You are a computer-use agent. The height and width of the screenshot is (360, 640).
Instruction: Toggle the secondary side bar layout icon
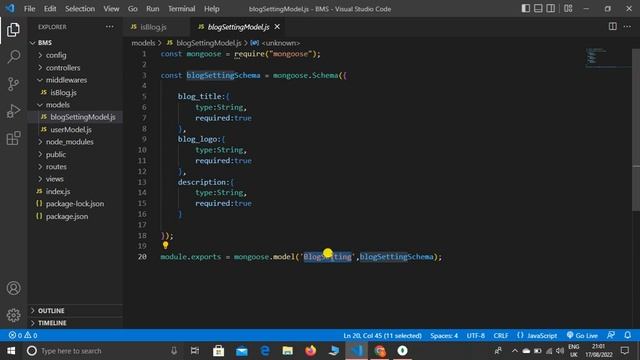(x=551, y=9)
